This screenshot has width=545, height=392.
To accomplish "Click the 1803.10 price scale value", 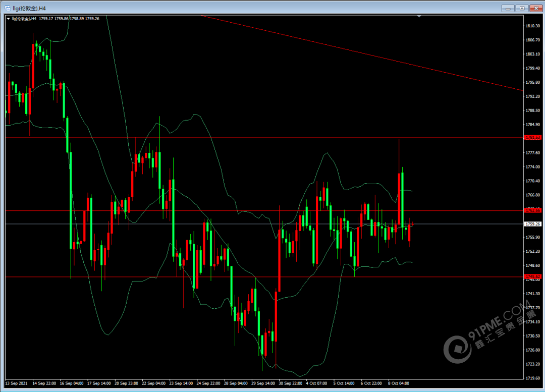I will coord(533,54).
